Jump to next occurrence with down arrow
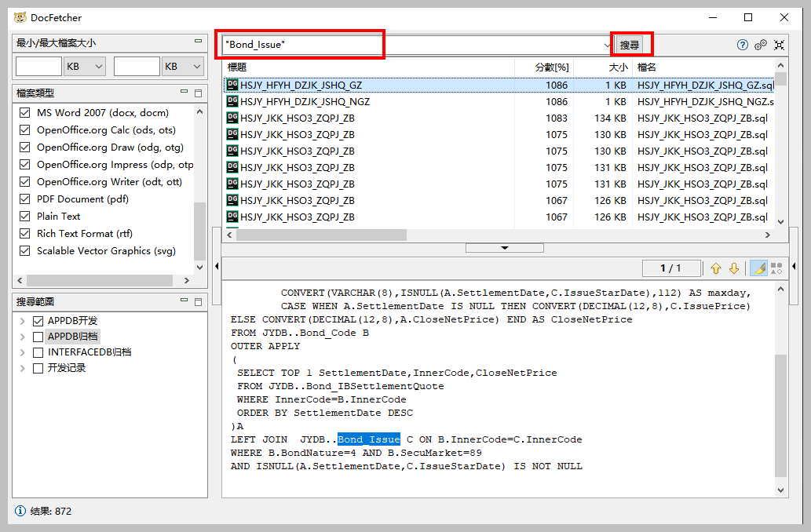The height and width of the screenshot is (532, 811). pyautogui.click(x=732, y=268)
